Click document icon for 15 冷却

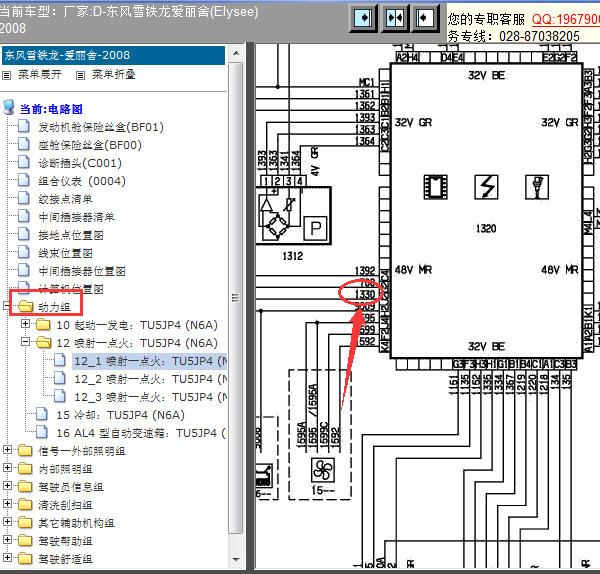(42, 414)
